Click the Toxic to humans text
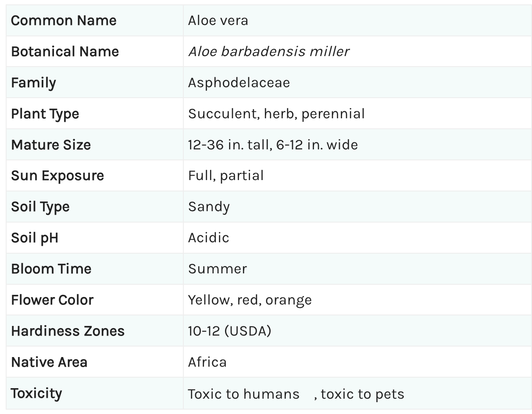 (x=243, y=394)
